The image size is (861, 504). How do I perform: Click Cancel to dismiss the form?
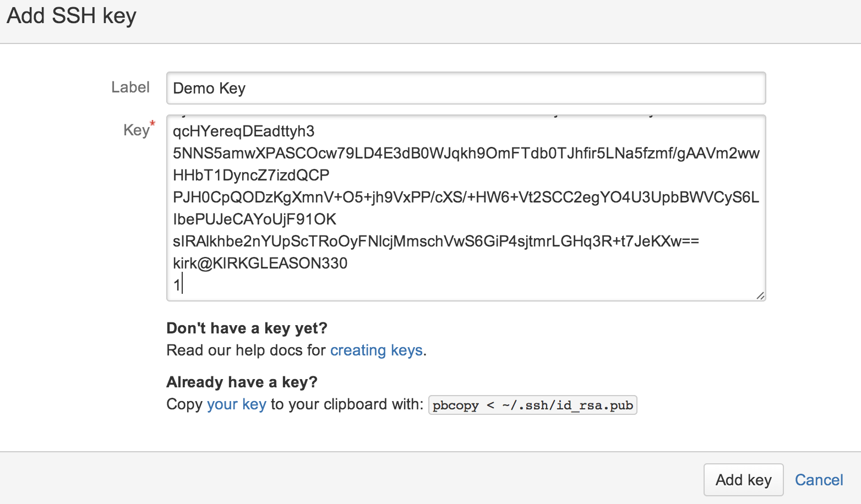[x=819, y=480]
